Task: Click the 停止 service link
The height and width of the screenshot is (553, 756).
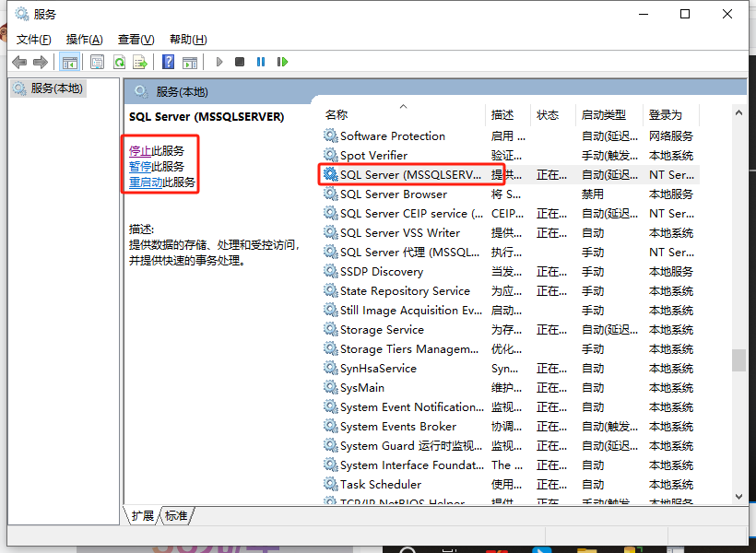Action: click(x=140, y=151)
